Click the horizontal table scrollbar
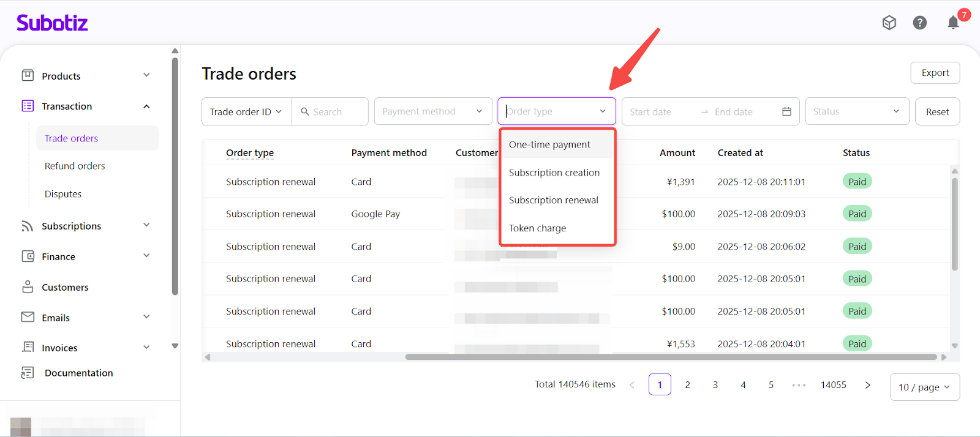Viewport: 980px width, 437px height. pos(671,357)
